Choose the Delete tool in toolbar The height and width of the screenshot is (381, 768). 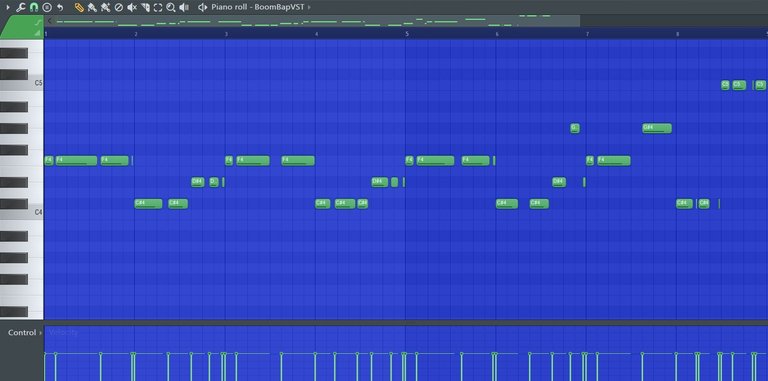[119, 7]
